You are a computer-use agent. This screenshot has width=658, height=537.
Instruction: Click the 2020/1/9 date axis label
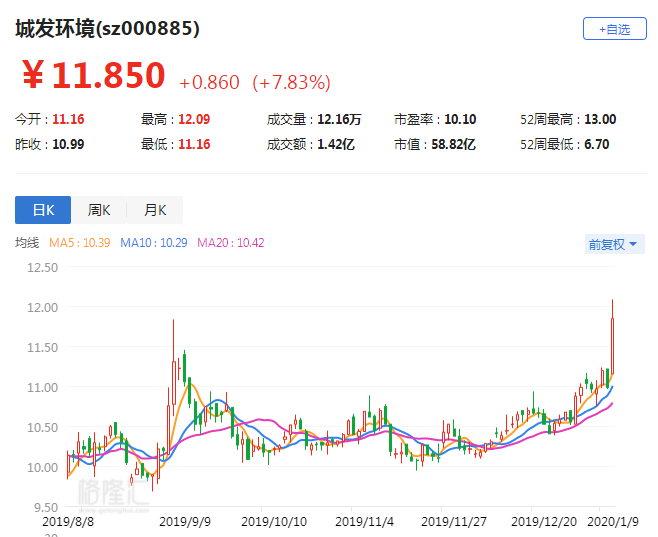(x=613, y=521)
